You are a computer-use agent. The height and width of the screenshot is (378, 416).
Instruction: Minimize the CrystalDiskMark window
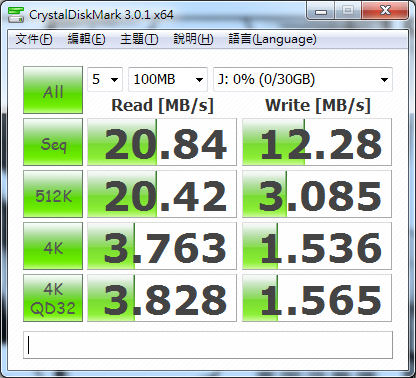coord(321,11)
